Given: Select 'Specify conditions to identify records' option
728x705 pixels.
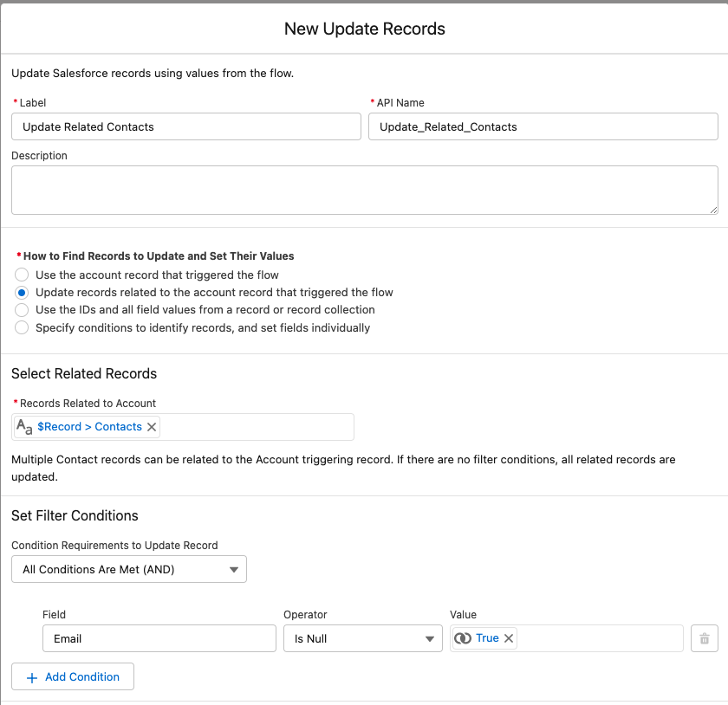Looking at the screenshot, I should pyautogui.click(x=22, y=327).
